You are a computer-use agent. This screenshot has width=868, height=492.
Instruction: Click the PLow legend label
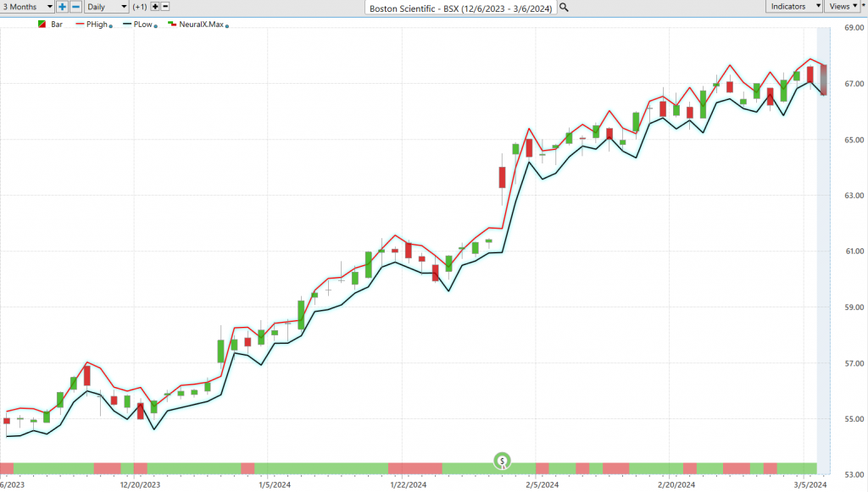(x=142, y=25)
